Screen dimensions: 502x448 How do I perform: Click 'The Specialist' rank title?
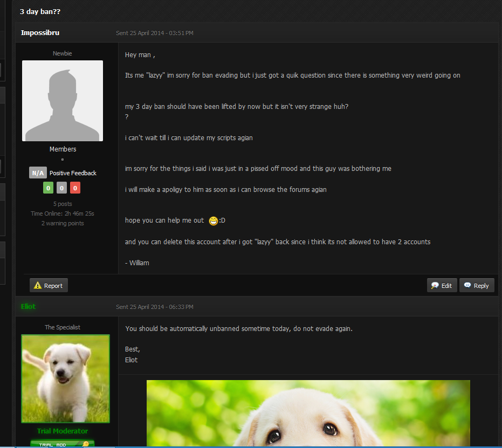63,327
